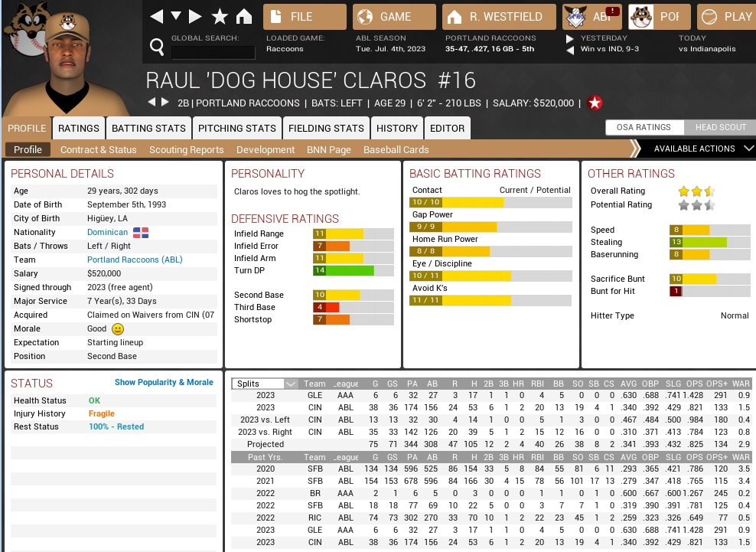Click the red star shortlist icon
The image size is (756, 552).
(595, 103)
